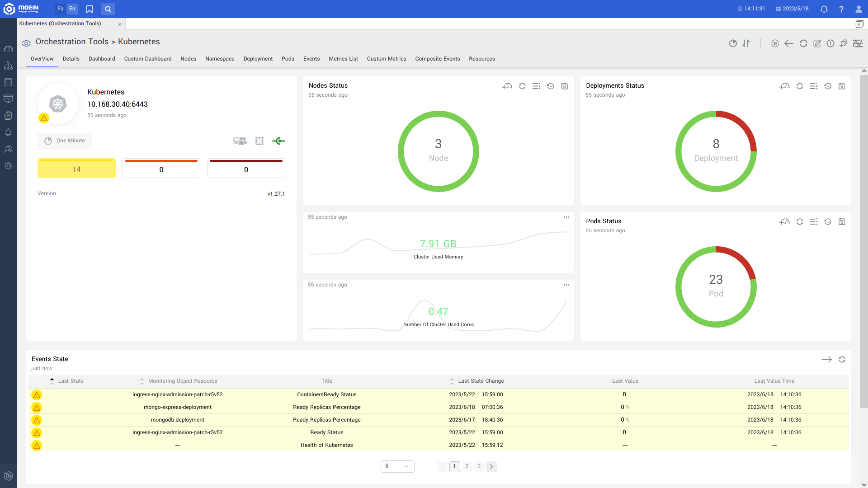Image resolution: width=868 pixels, height=488 pixels.
Task: Open the Composite Events tab
Action: tap(438, 59)
